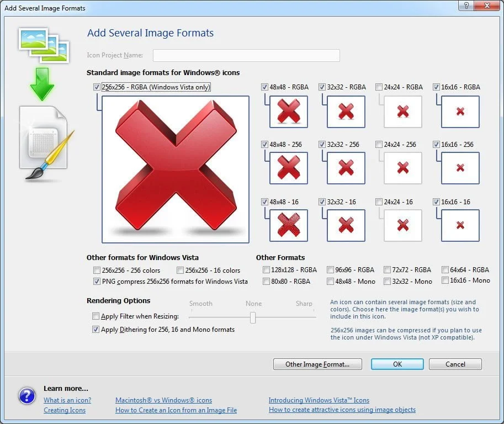
Task: Uncheck the 32x32 - RGBA format
Action: (x=322, y=87)
